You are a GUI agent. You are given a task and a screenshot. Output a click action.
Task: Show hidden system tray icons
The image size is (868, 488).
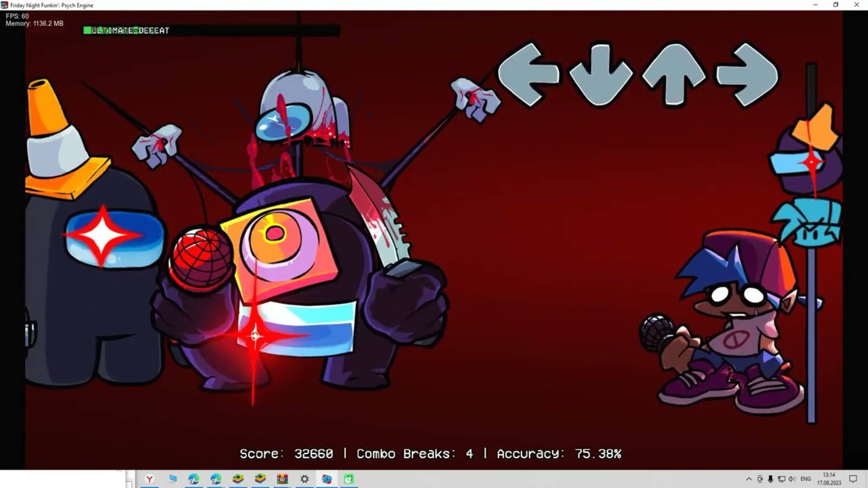point(749,479)
